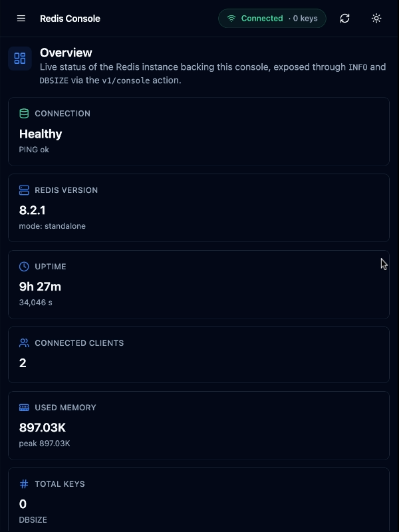Select the 8.2.1 version value

coord(32,210)
